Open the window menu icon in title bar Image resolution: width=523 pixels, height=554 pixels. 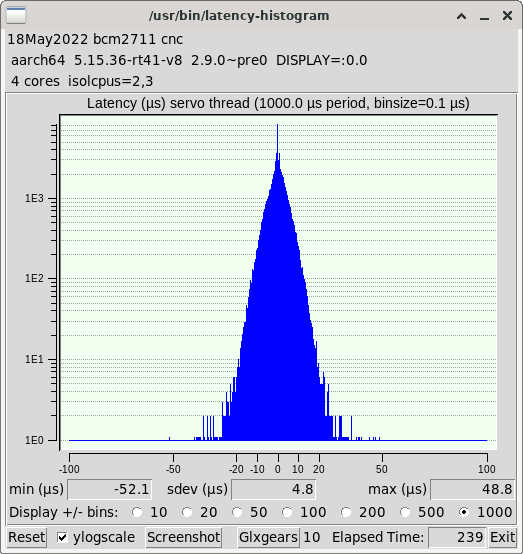coord(16,15)
